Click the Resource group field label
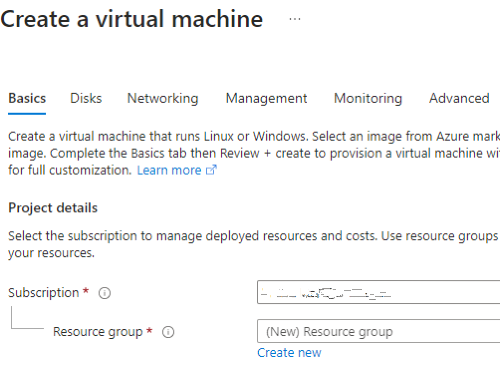Viewport: 500px width, 366px height. point(98,332)
